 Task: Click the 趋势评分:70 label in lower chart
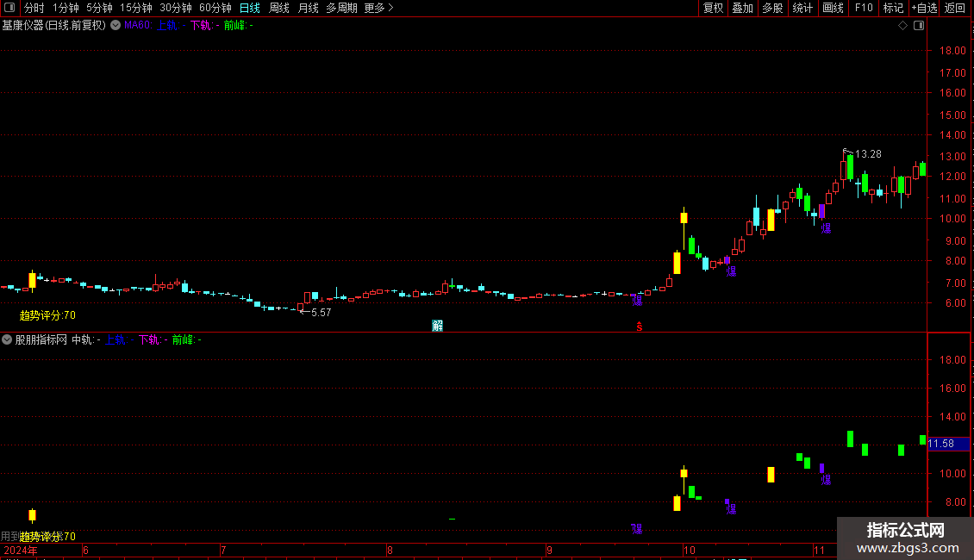coord(47,537)
